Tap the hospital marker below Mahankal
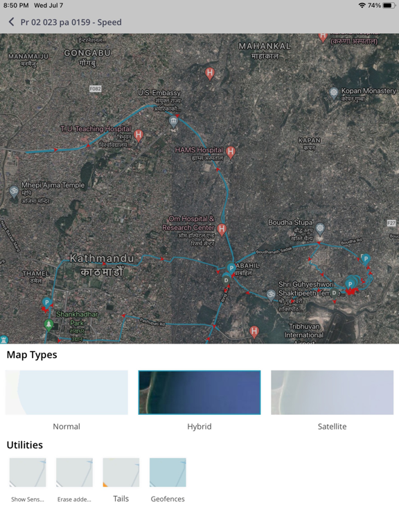Viewport: 399px width, 532px height. (210, 73)
